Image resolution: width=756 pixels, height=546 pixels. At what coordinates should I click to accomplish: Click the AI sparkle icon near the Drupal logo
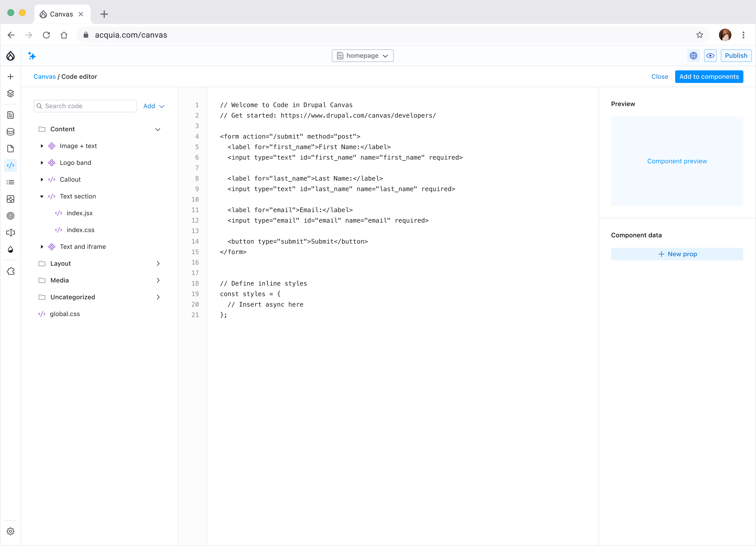32,56
